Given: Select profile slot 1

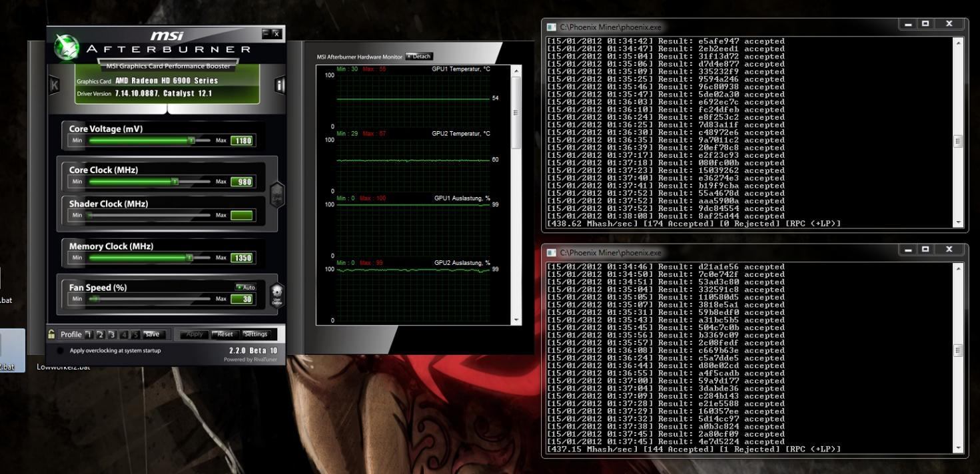Looking at the screenshot, I should pyautogui.click(x=89, y=335).
